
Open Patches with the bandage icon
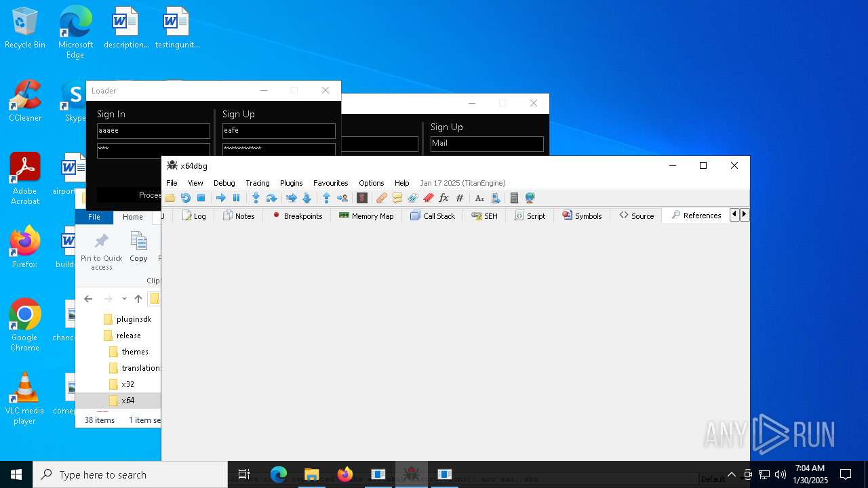point(382,198)
